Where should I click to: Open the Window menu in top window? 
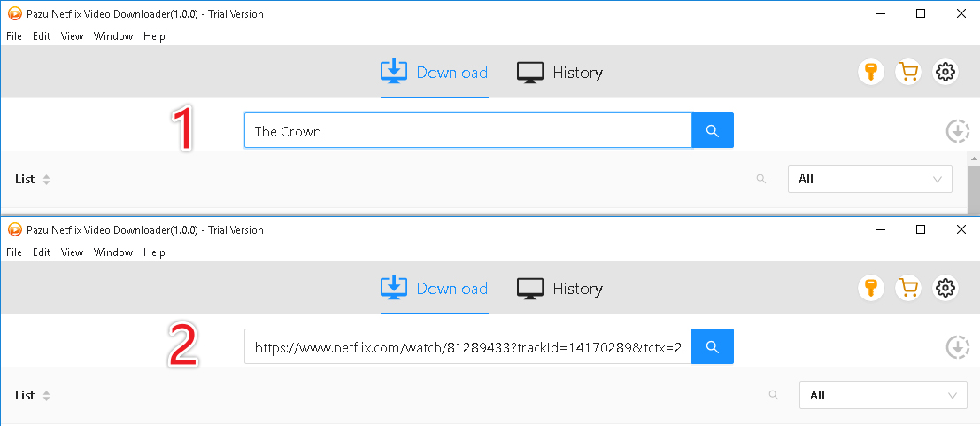pyautogui.click(x=113, y=36)
